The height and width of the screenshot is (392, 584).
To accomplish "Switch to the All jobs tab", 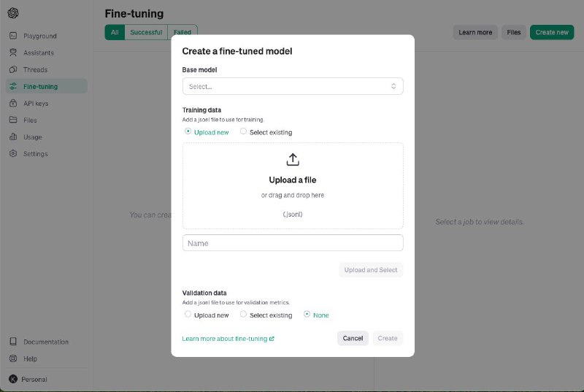I will coord(115,32).
